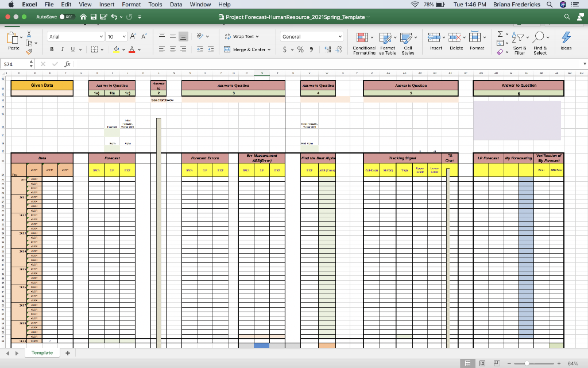Align text to top of cell
The height and width of the screenshot is (368, 588).
click(162, 36)
